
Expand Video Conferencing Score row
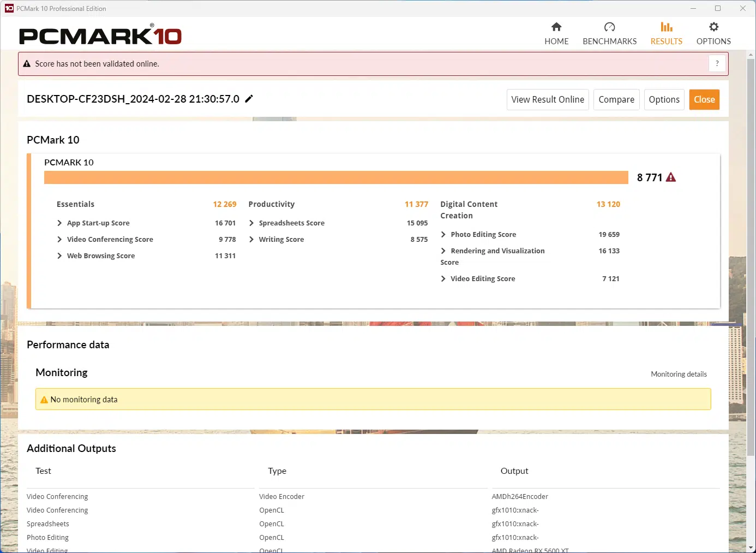(x=59, y=240)
